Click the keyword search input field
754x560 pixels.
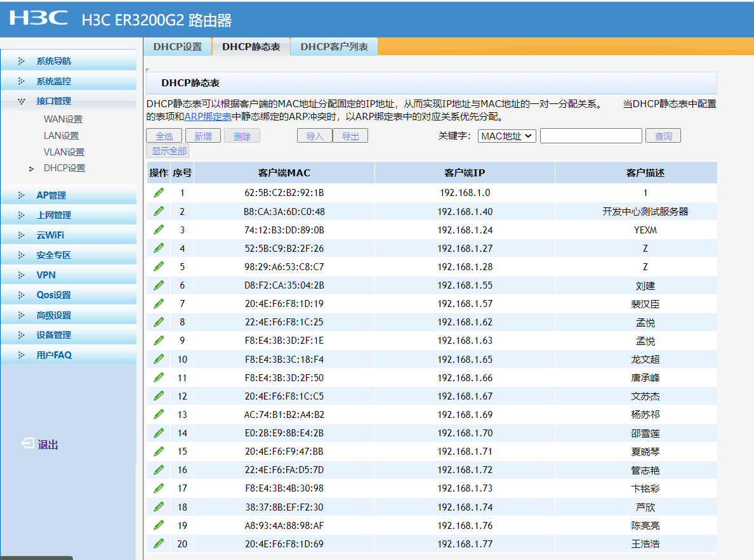coord(590,136)
